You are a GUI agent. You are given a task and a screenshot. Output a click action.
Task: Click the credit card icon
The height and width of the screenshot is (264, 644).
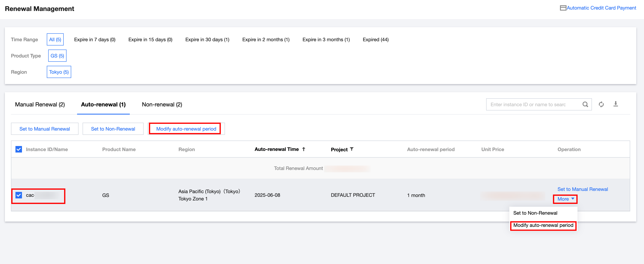(563, 8)
